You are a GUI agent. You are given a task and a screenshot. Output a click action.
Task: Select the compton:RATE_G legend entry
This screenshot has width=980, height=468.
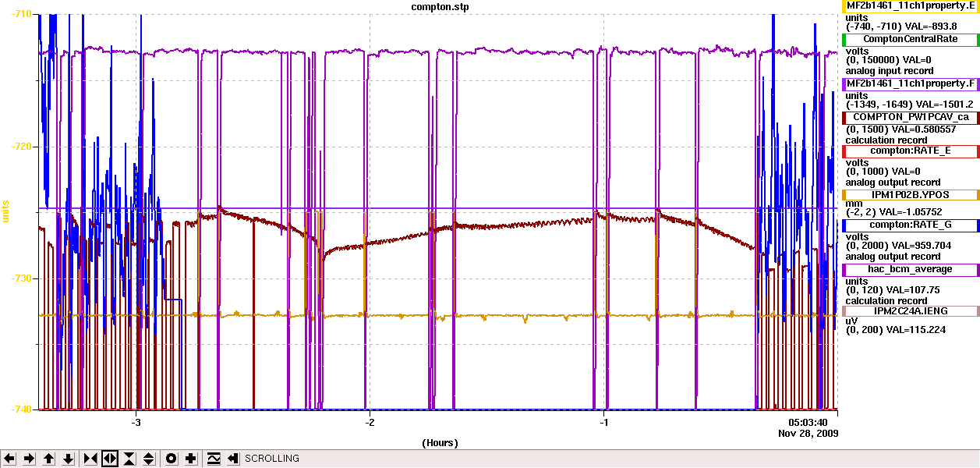coord(911,225)
